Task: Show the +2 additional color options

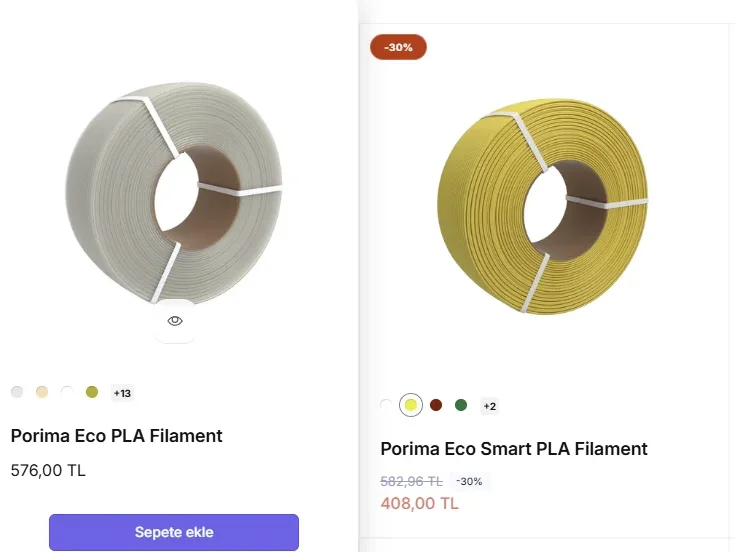Action: [x=489, y=406]
